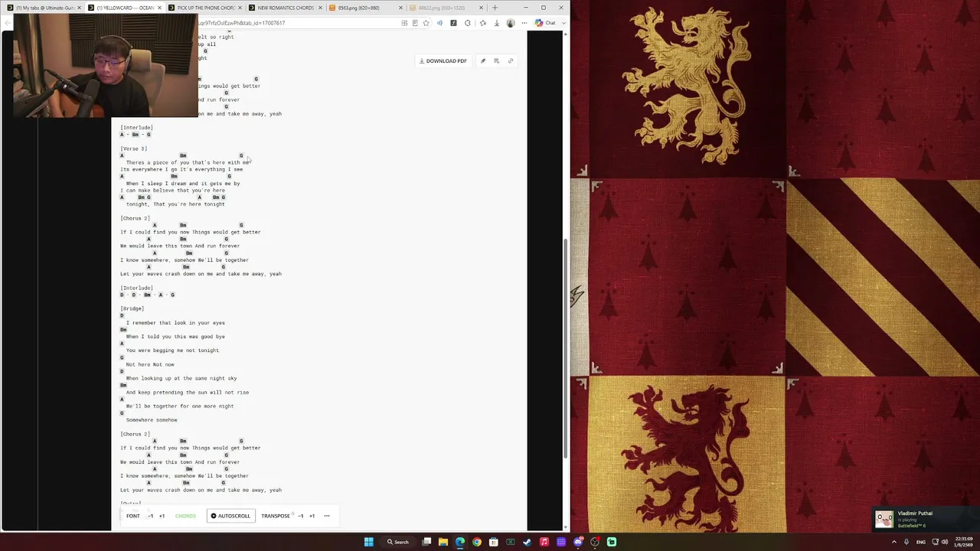Click the D chord at the start of Bridge
Viewport: 980px width, 551px height.
click(x=122, y=316)
